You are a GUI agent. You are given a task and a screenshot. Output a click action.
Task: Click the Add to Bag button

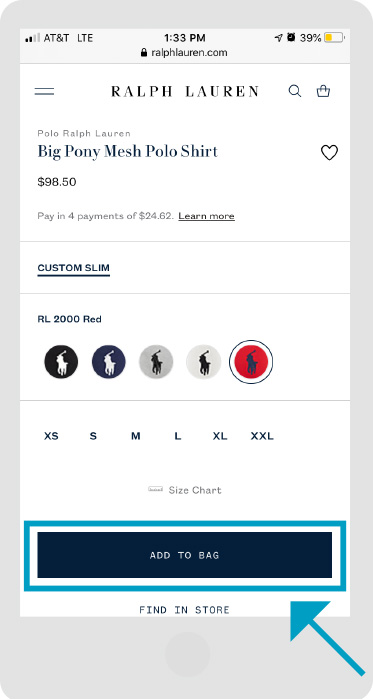[x=184, y=555]
